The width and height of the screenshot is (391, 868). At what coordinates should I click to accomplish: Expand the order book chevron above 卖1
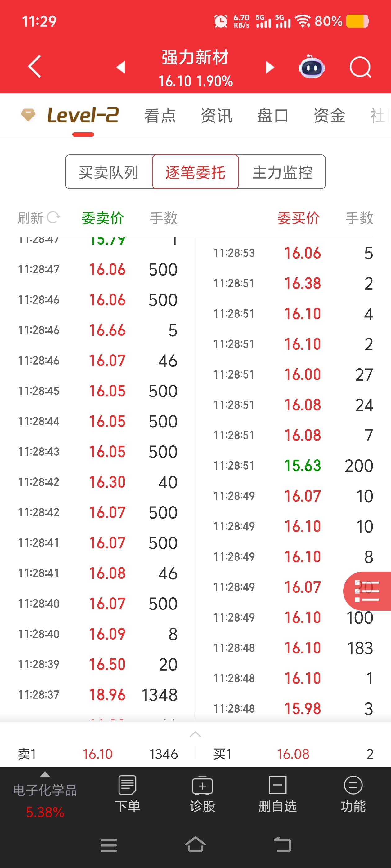click(x=195, y=734)
